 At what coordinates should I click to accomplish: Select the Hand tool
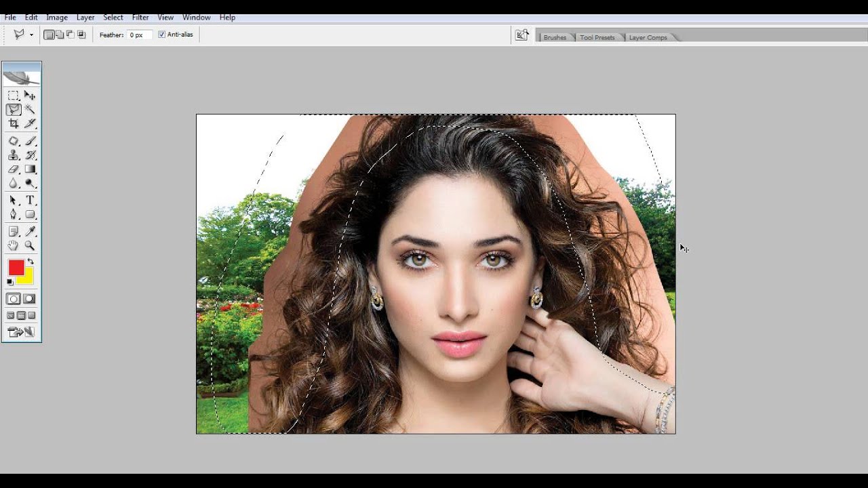14,245
